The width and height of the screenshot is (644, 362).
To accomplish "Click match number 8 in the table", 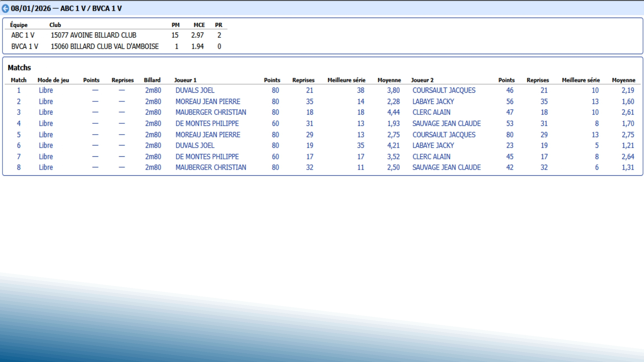I will click(19, 167).
